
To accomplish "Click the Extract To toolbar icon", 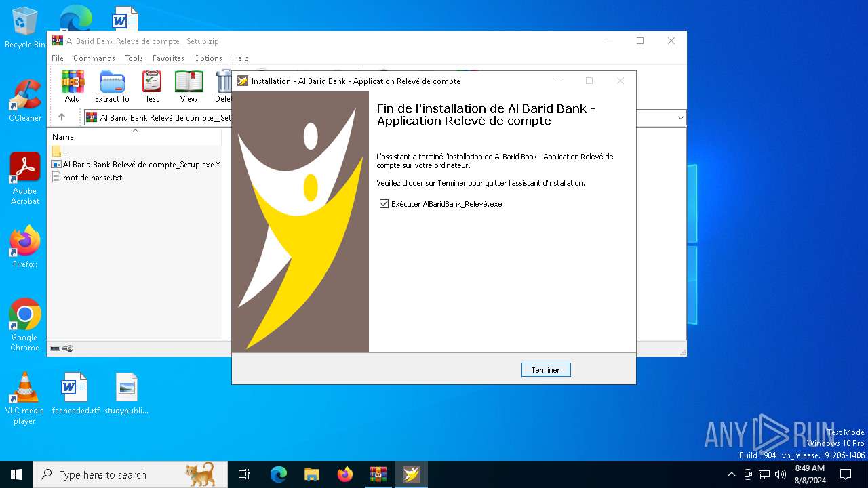I will [112, 87].
